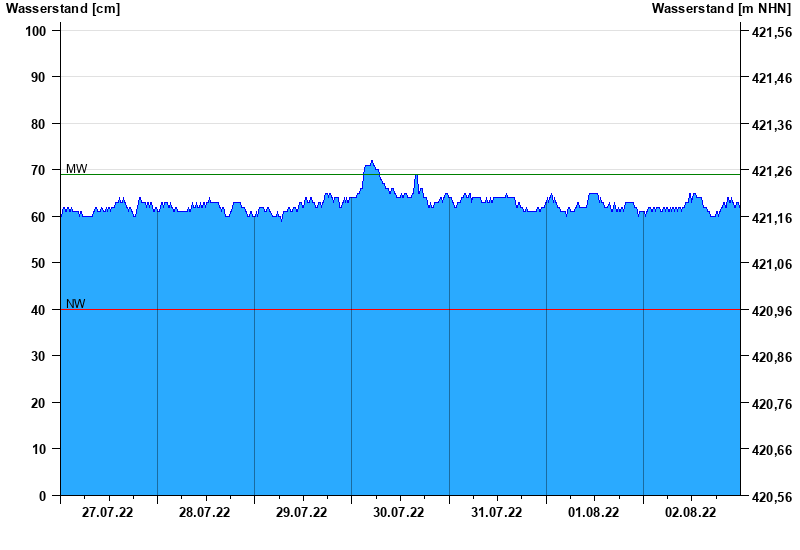
Task: Click the NW label on the red line
Action: point(76,304)
